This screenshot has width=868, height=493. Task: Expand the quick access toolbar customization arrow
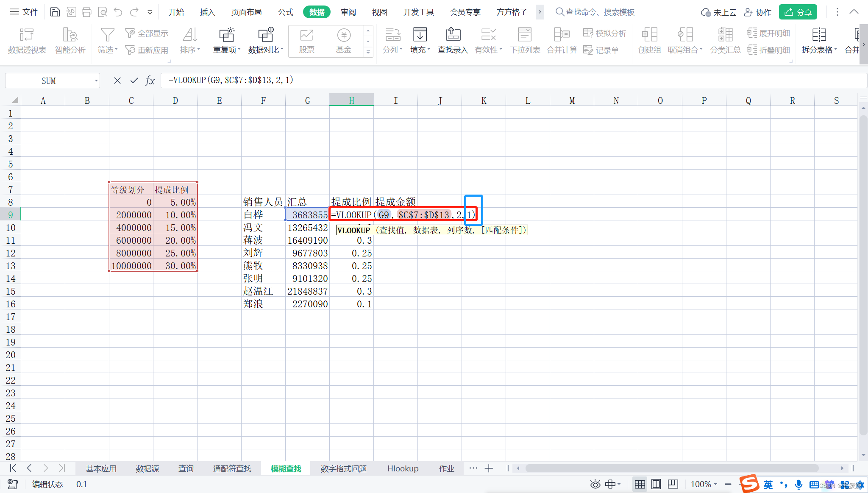[150, 12]
